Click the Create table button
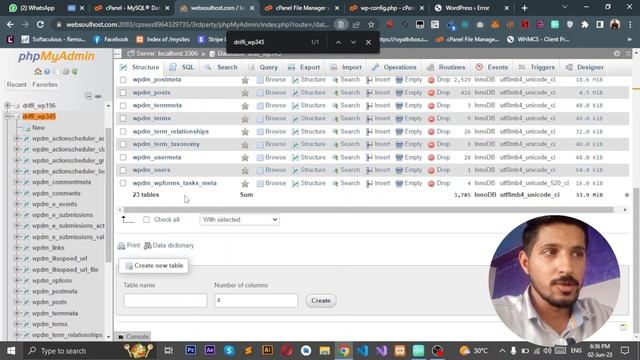 point(321,301)
